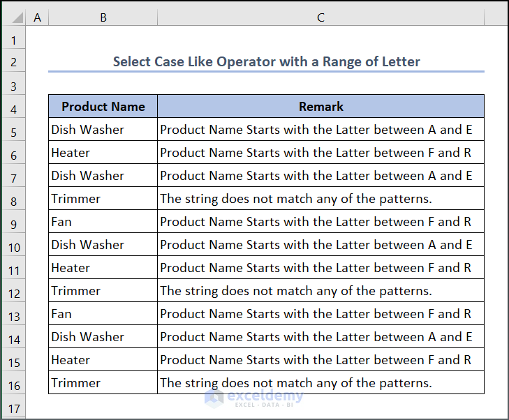The width and height of the screenshot is (509, 420).
Task: Select row 2 header
Action: click(x=13, y=63)
